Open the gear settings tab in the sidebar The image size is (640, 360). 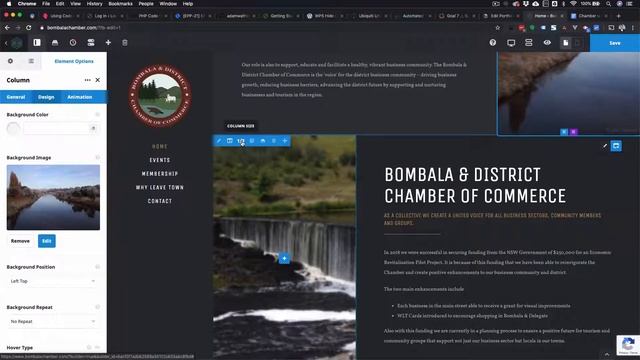click(x=10, y=61)
